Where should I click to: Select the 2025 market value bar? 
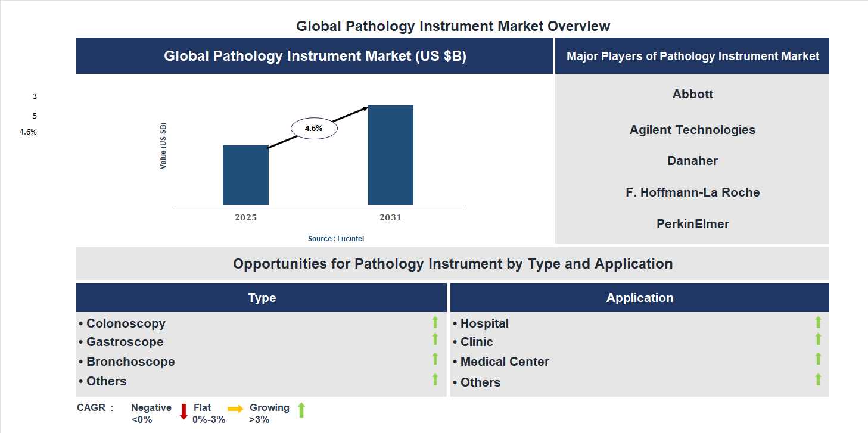tap(245, 175)
